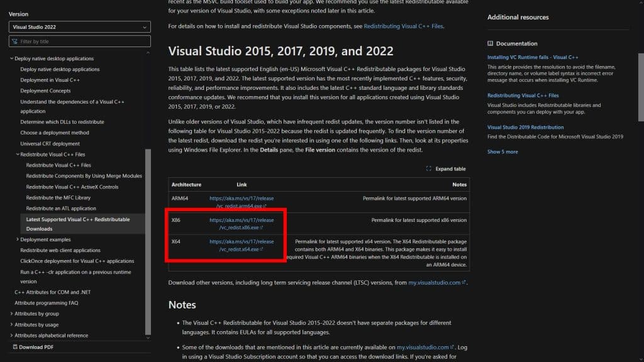Screen dimensions: 644x362
Task: Open Visual Studio 2019 Redistribution link
Action: (x=525, y=127)
